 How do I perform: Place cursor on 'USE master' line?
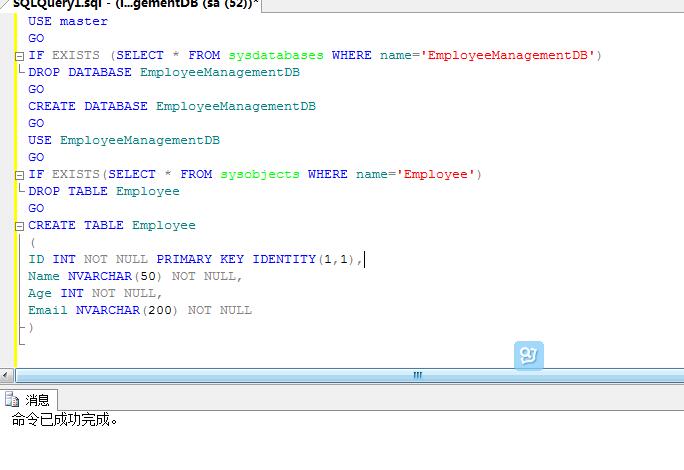click(68, 21)
